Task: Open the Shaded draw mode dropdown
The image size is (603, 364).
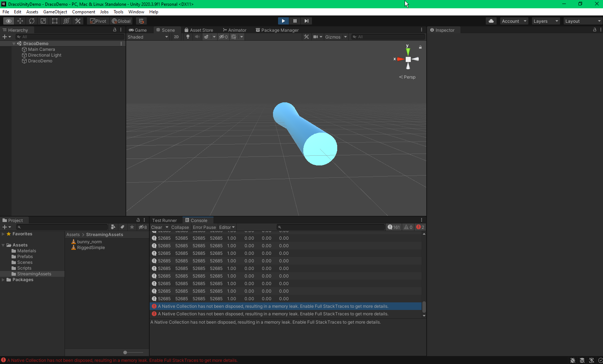Action: coord(148,37)
